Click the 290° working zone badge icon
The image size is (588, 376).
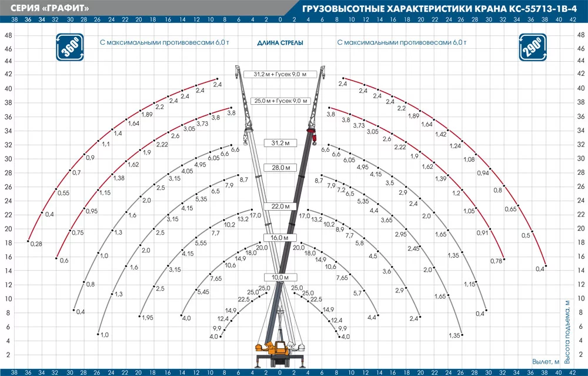click(x=533, y=47)
